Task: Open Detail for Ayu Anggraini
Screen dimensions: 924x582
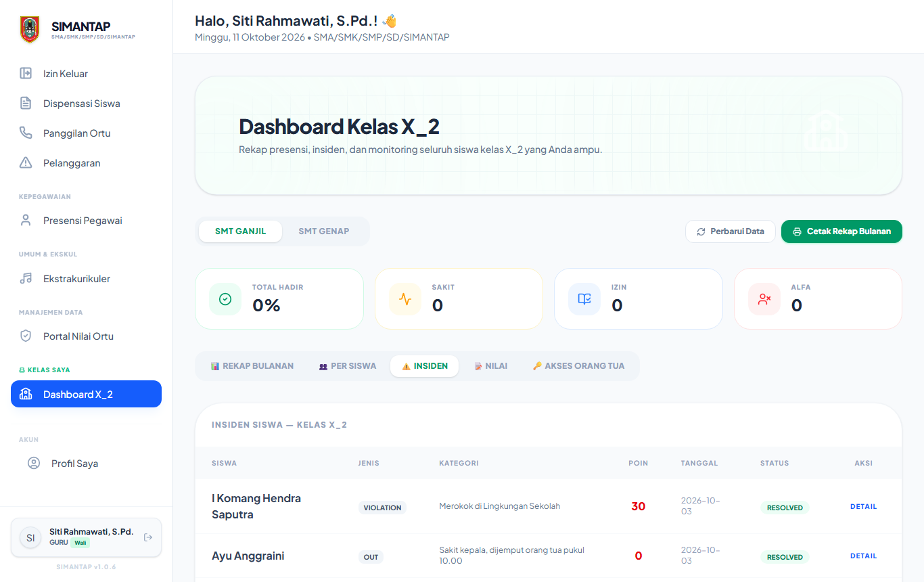Action: pos(863,556)
